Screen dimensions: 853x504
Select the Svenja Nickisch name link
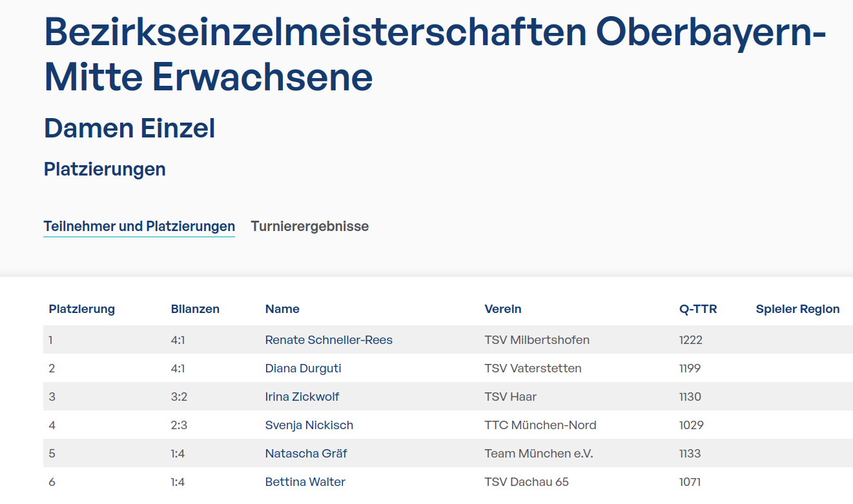click(x=309, y=425)
